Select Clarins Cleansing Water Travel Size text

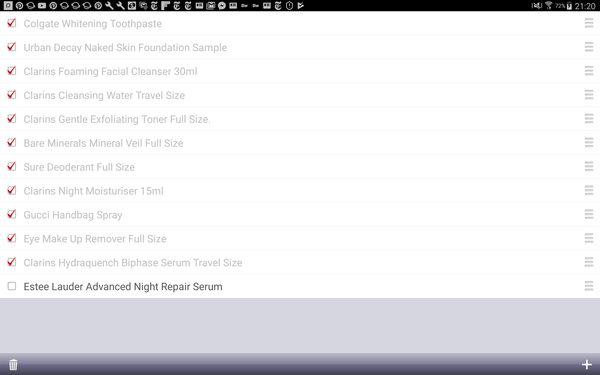pyautogui.click(x=104, y=95)
